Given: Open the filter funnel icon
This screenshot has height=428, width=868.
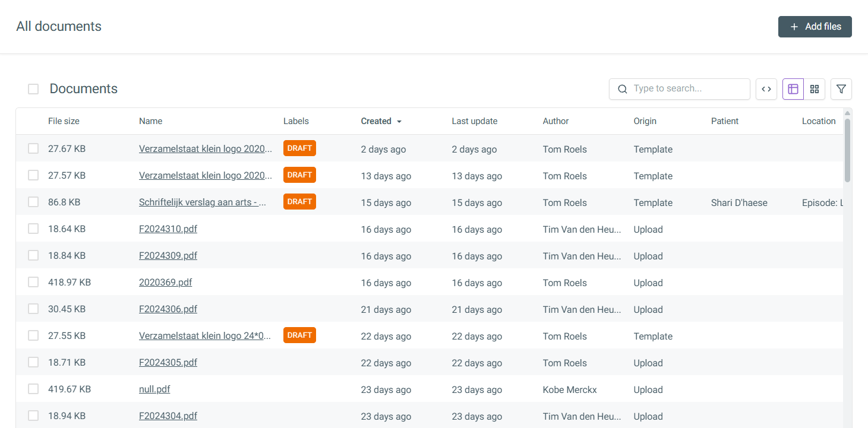Looking at the screenshot, I should pyautogui.click(x=841, y=89).
